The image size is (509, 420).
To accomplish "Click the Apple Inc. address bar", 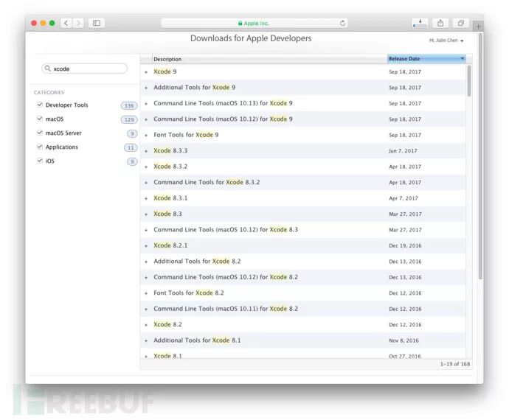I will tap(254, 23).
